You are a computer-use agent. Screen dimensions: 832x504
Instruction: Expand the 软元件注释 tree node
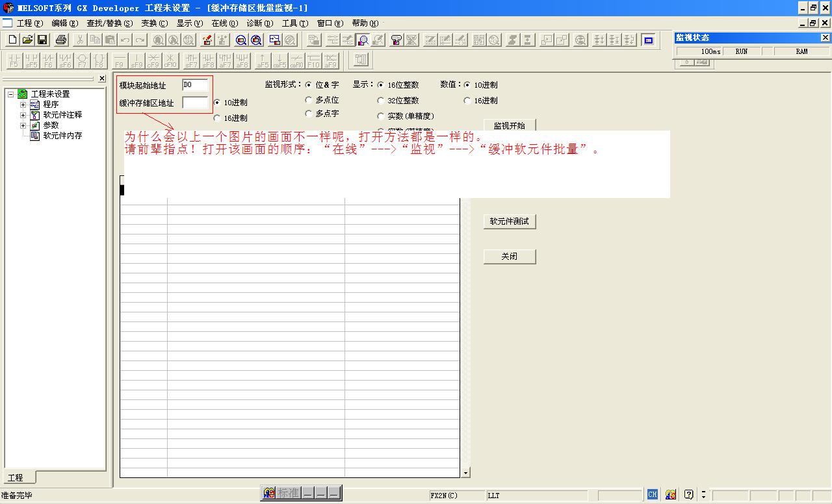[x=23, y=115]
